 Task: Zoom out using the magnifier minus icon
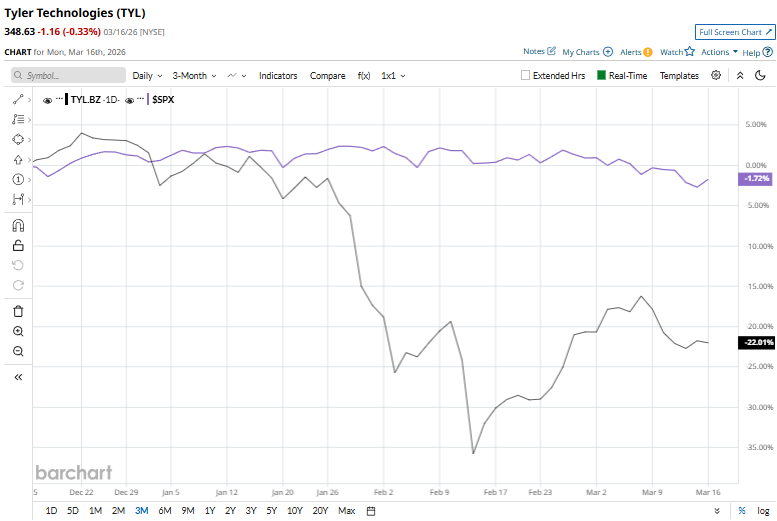point(17,351)
